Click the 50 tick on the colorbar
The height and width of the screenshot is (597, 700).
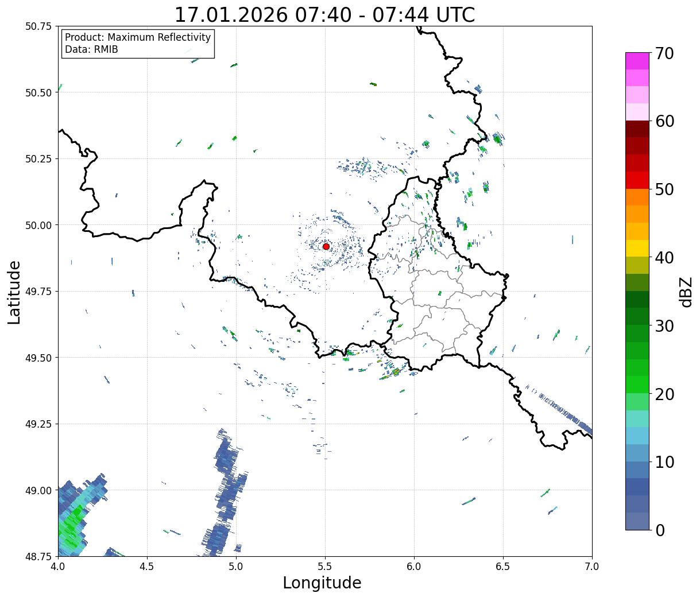[x=664, y=189]
